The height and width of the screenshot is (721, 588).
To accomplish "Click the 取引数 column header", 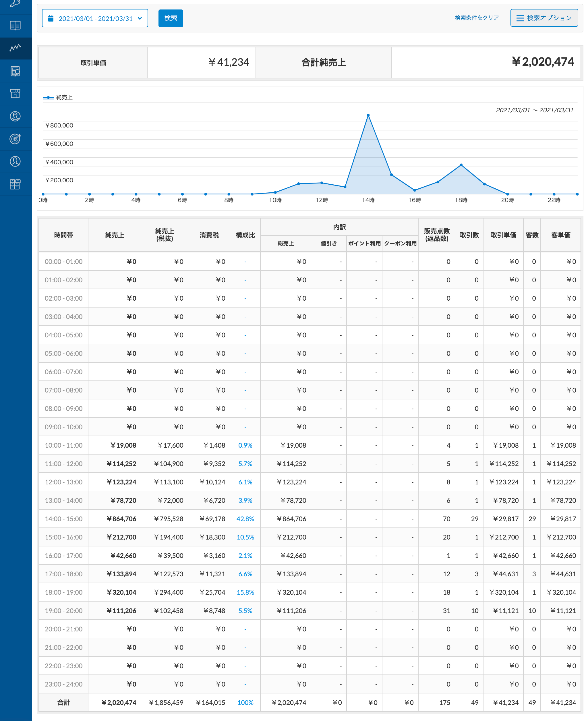I will (x=469, y=235).
